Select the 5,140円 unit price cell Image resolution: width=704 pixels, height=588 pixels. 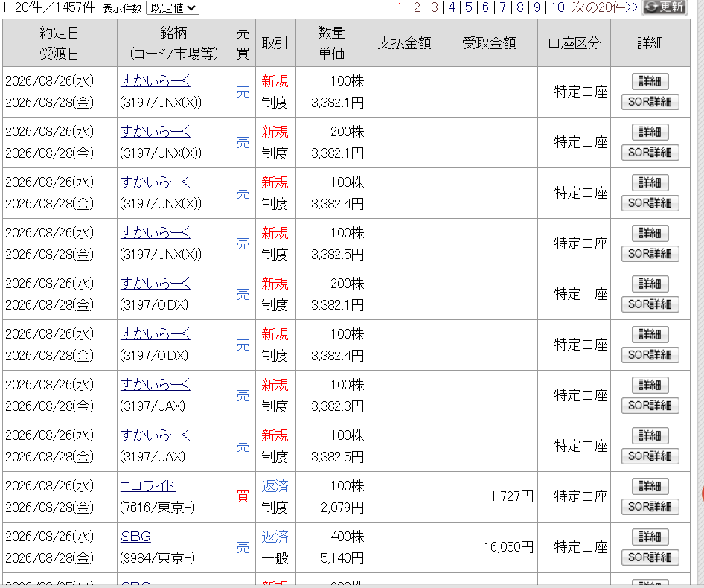click(x=342, y=558)
